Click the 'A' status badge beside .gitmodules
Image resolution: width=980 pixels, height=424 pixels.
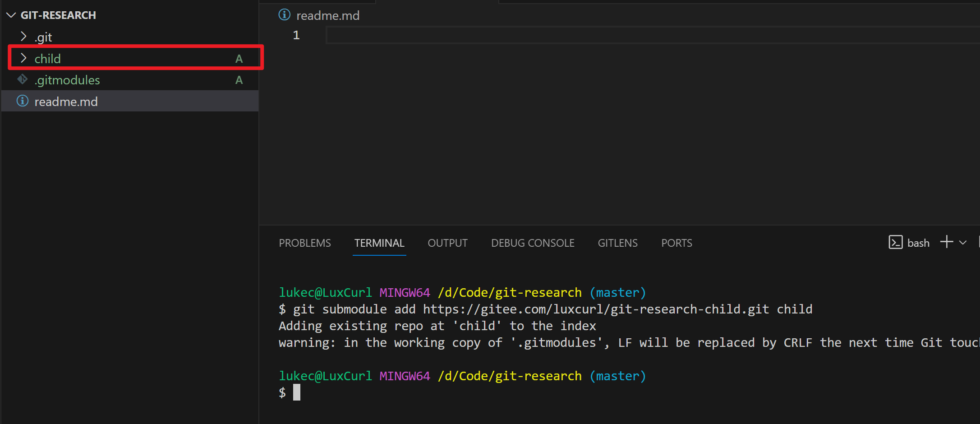pyautogui.click(x=239, y=80)
